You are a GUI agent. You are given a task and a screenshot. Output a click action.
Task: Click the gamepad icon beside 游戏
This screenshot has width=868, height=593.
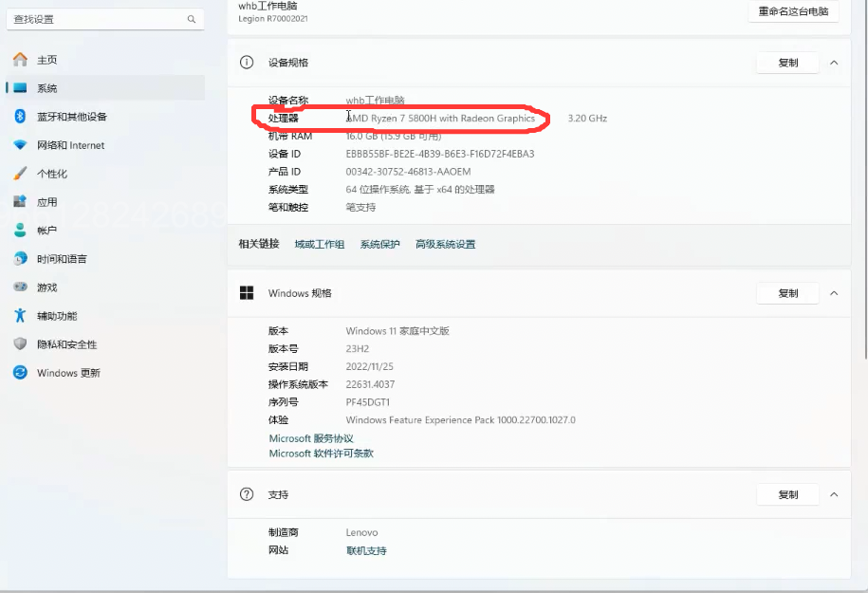(20, 287)
